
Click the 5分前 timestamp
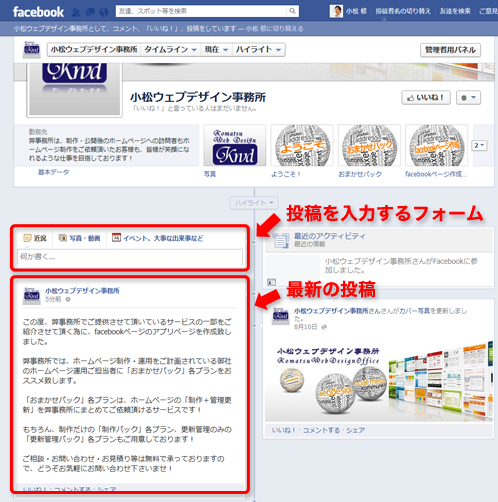coord(53,299)
